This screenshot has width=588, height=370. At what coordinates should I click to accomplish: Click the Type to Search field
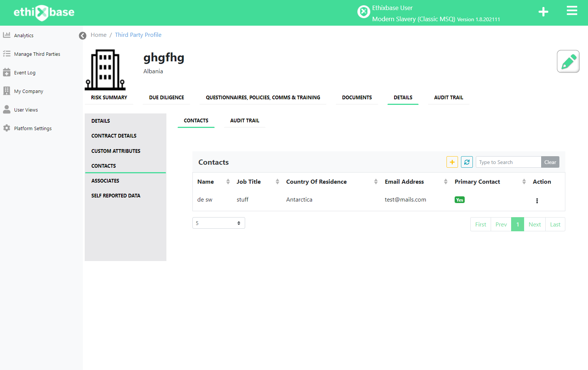(x=509, y=162)
